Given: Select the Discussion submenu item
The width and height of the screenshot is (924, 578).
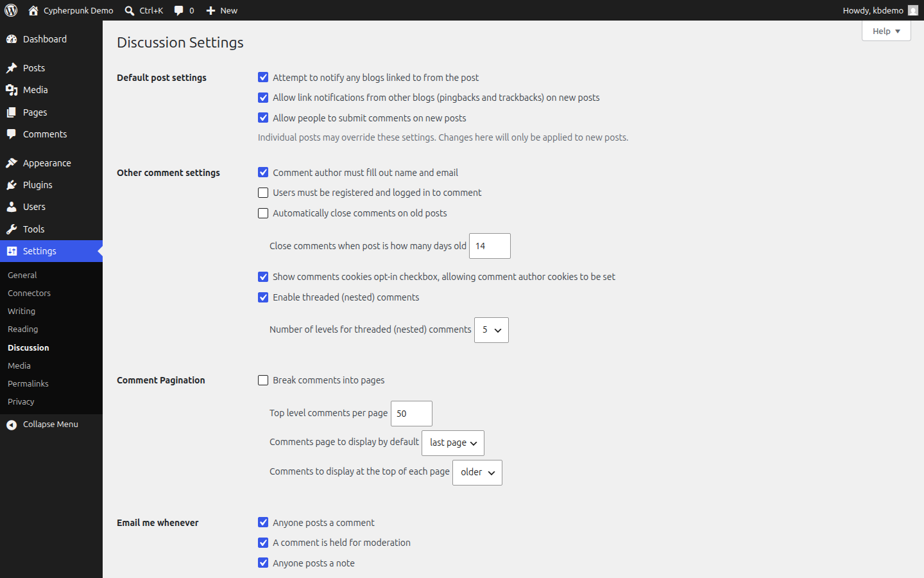Looking at the screenshot, I should (x=28, y=347).
